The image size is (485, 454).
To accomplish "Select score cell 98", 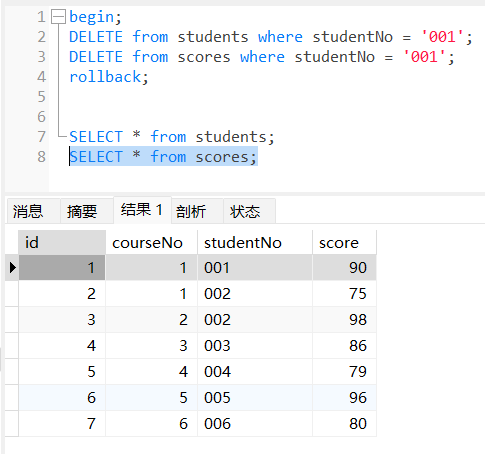I will coord(344,320).
